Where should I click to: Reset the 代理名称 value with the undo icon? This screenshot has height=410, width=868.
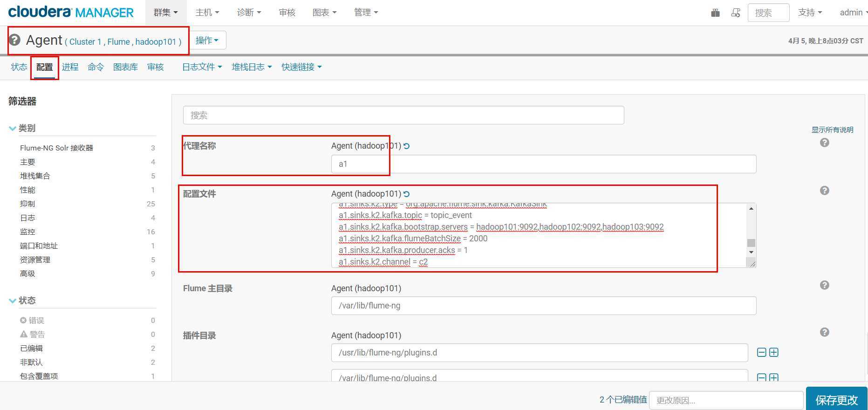(x=406, y=146)
